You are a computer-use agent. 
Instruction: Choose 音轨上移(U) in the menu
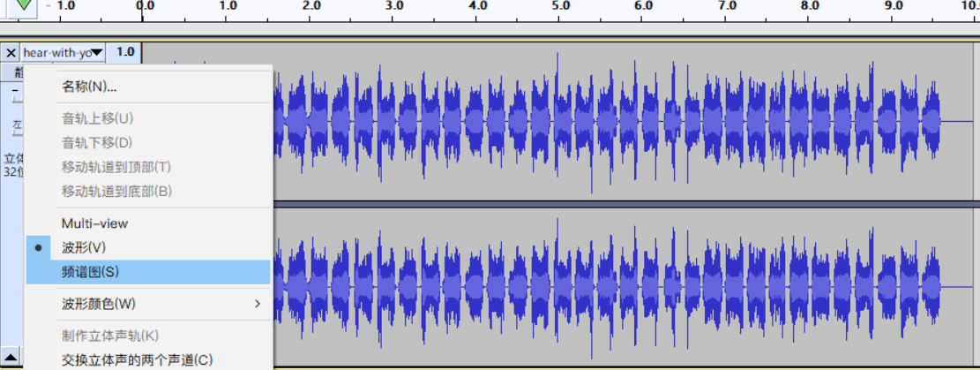(x=149, y=118)
